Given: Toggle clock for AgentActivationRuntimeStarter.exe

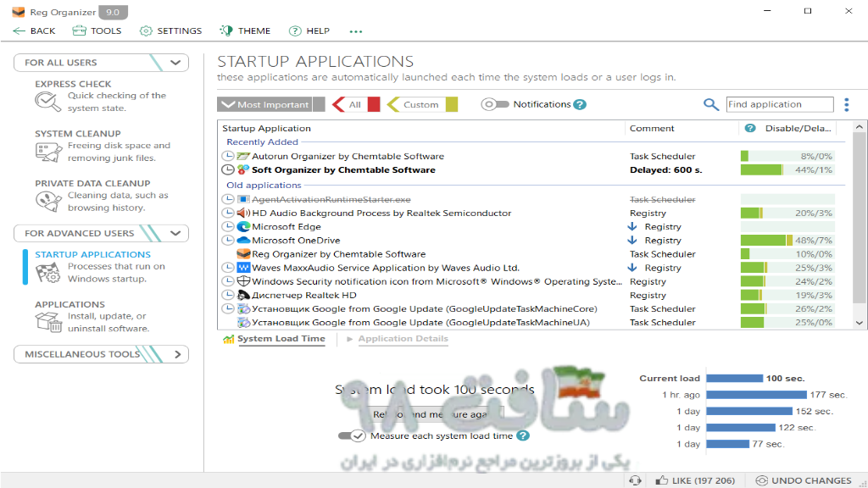Looking at the screenshot, I should (x=227, y=199).
